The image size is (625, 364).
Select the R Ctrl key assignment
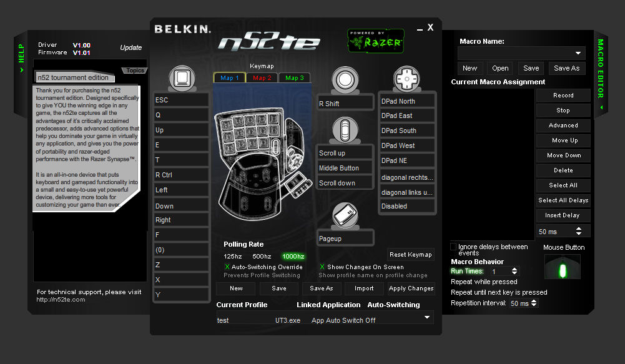tap(181, 175)
